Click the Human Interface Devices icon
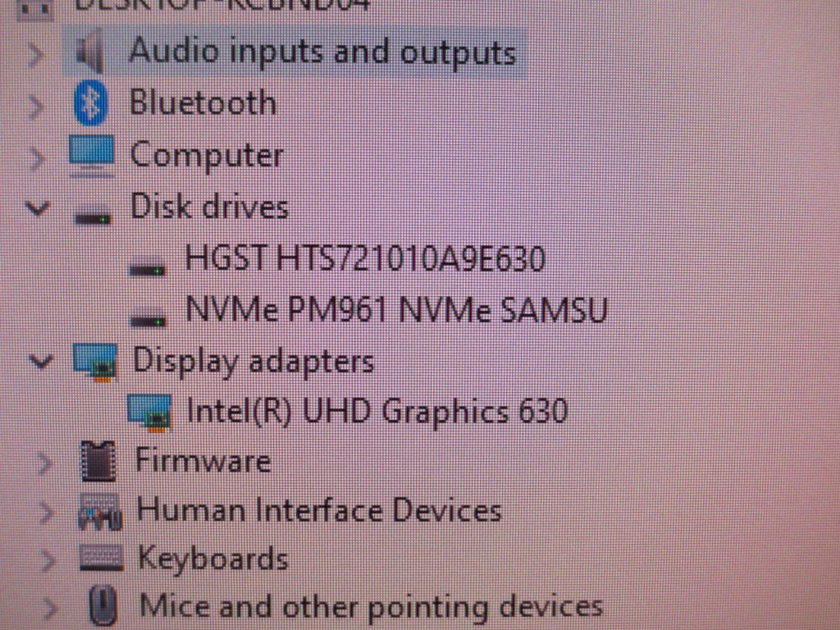Screen dimensions: 840x630 point(100,512)
